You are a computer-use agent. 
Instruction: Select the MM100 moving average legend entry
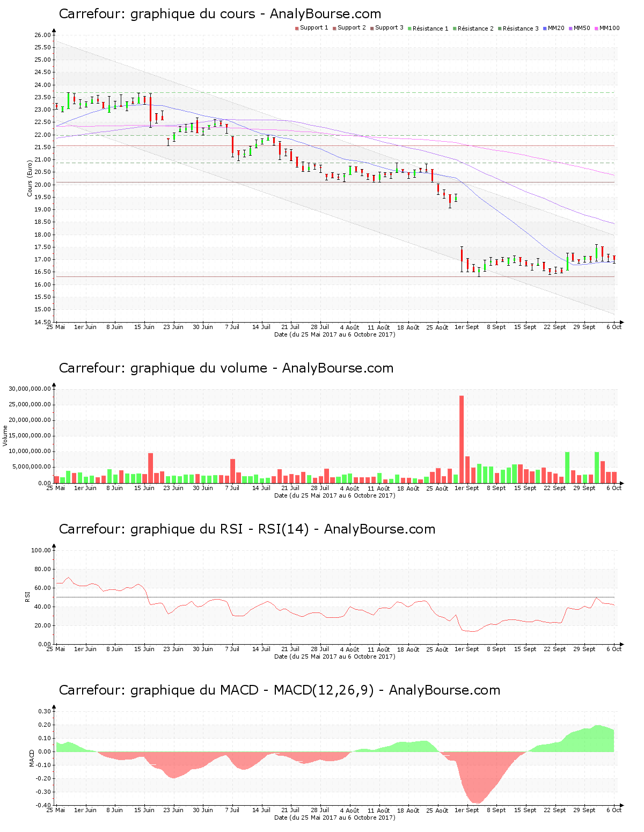tap(607, 28)
